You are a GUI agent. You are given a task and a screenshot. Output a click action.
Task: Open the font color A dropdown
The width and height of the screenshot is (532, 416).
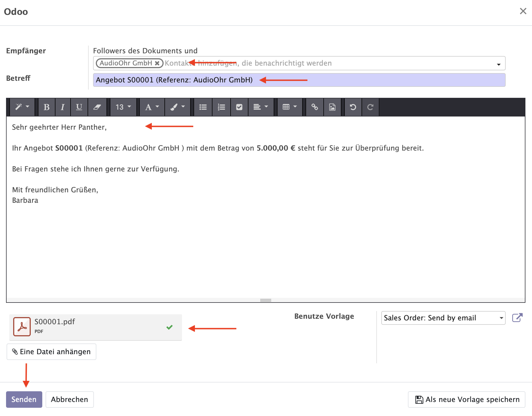(152, 107)
